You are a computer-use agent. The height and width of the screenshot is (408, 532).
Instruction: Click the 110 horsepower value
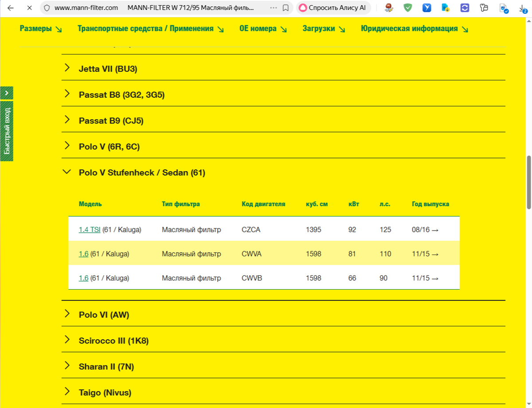click(386, 254)
